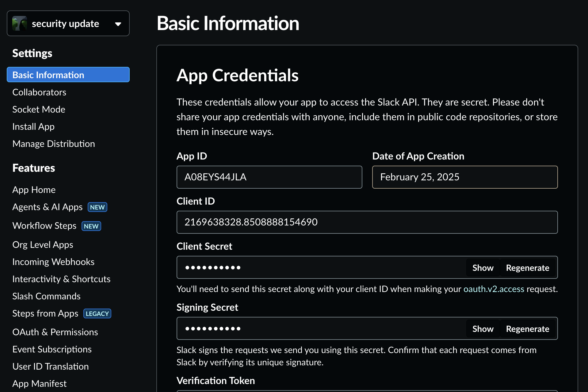Select Basic Information in Settings sidebar
The image size is (588, 392).
[68, 75]
